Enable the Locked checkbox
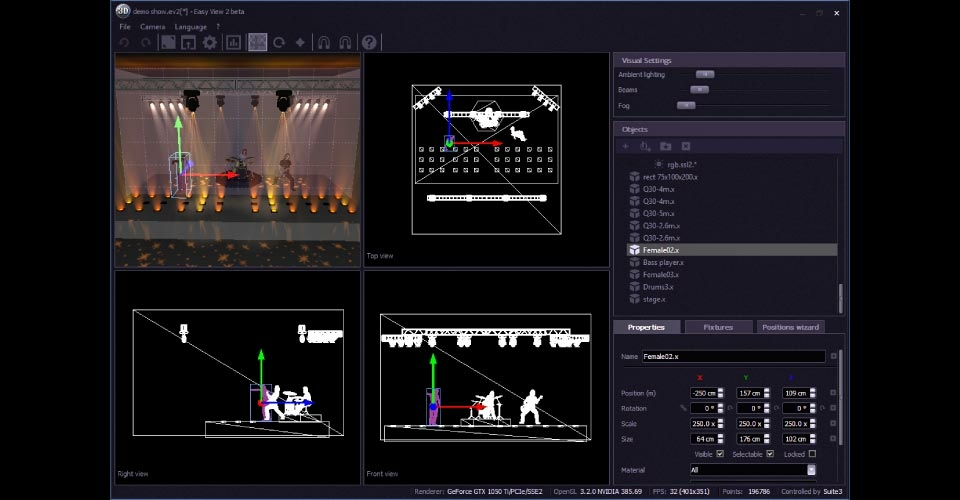The width and height of the screenshot is (960, 500). 812,454
